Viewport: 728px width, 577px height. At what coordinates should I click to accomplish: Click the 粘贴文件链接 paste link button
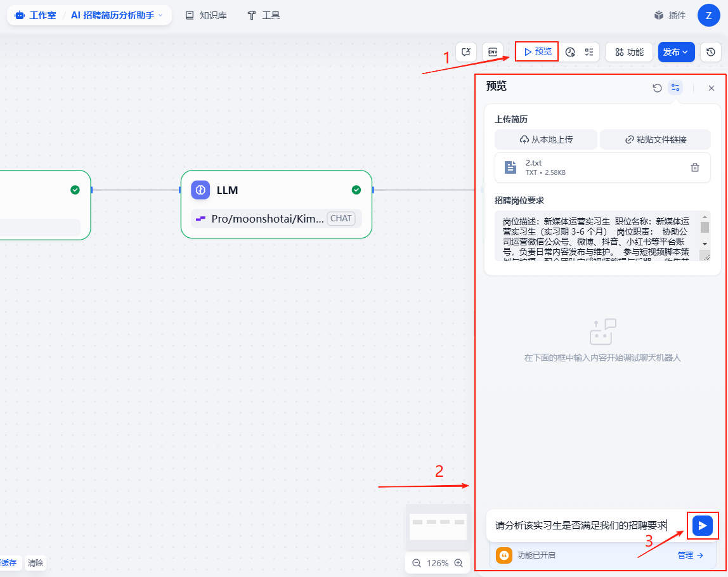coord(655,139)
